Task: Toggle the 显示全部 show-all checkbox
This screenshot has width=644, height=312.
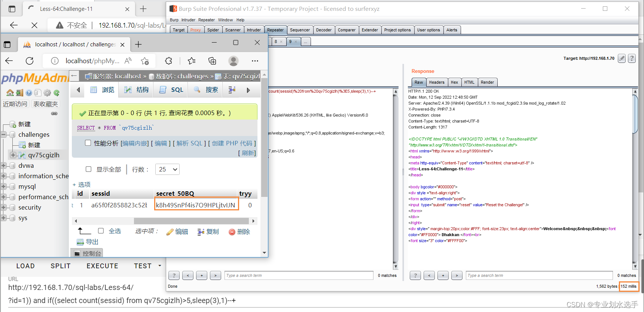Action: pos(89,169)
